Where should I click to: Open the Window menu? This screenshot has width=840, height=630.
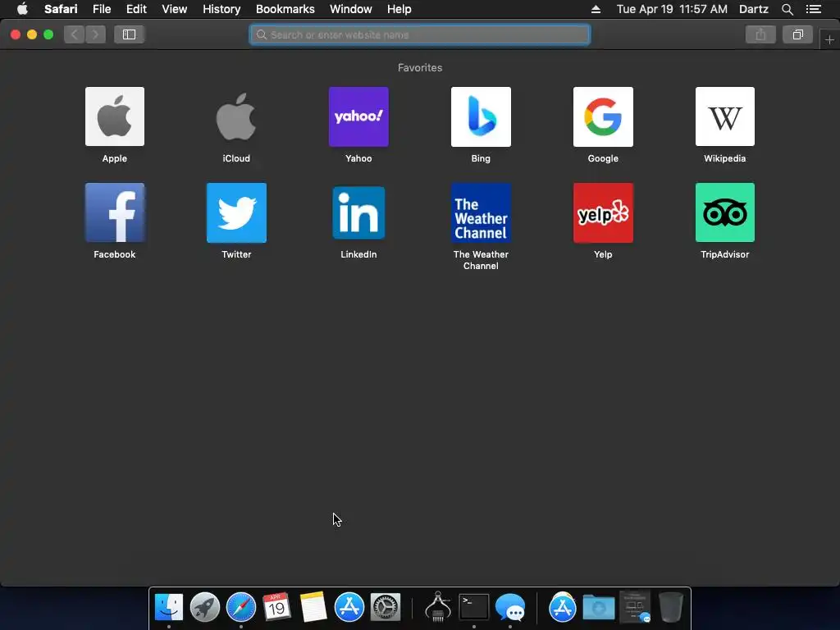[x=351, y=9]
